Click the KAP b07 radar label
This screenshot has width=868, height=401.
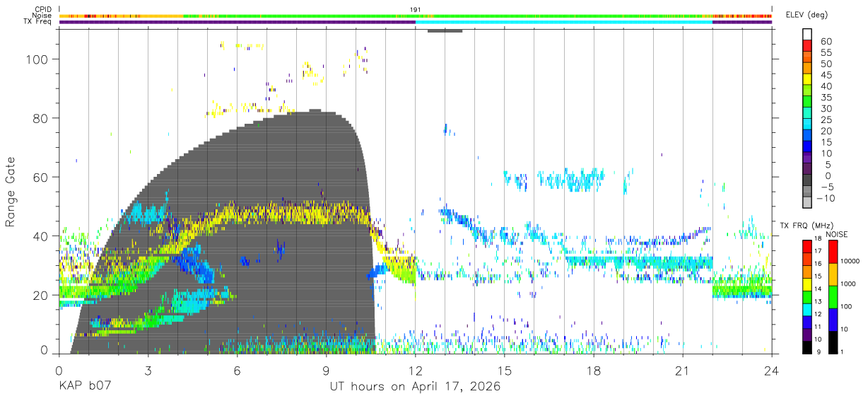tap(85, 387)
